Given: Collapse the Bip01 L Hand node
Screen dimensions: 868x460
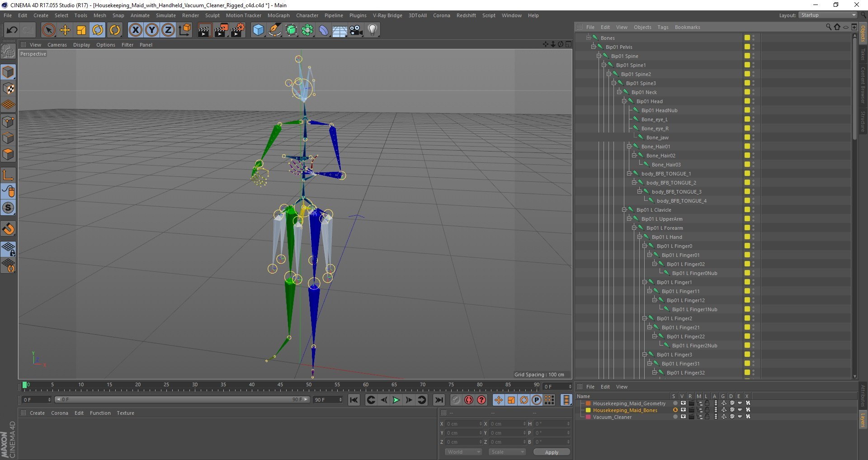Looking at the screenshot, I should point(639,237).
